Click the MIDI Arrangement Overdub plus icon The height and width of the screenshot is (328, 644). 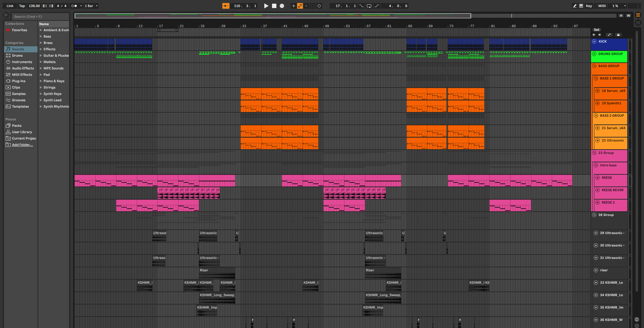click(x=293, y=6)
